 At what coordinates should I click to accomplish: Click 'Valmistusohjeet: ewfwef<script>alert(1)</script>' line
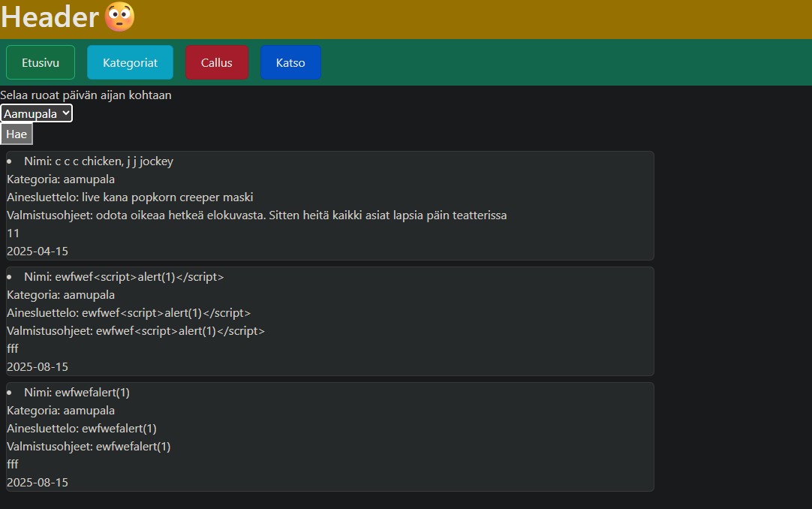click(136, 331)
